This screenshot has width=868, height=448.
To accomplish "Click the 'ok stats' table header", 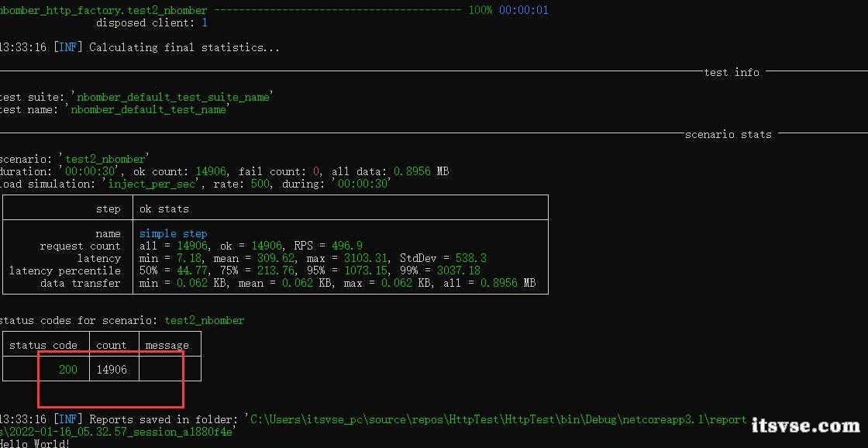I will [164, 208].
